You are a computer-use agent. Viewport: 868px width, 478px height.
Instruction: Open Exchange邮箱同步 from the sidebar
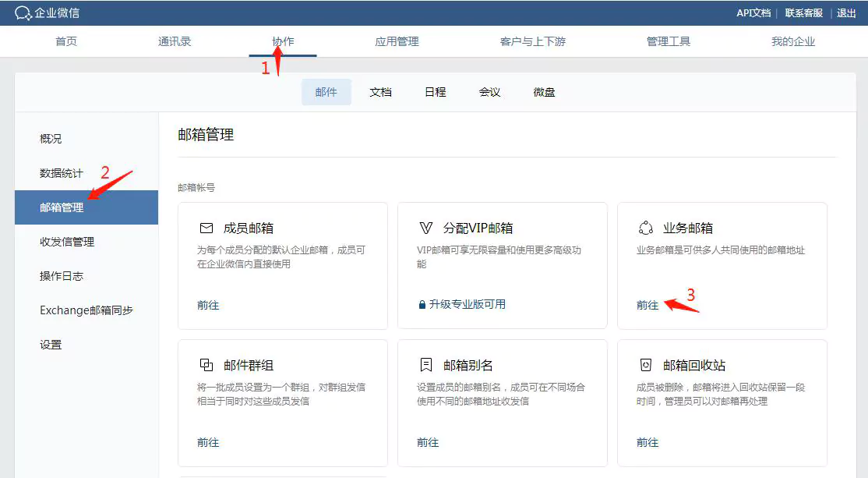coord(86,310)
